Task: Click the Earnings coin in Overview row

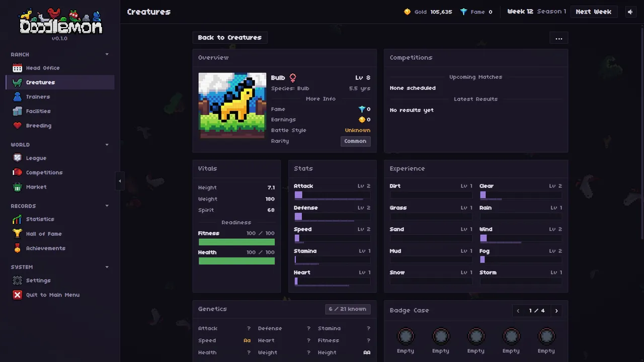Action: click(x=362, y=120)
